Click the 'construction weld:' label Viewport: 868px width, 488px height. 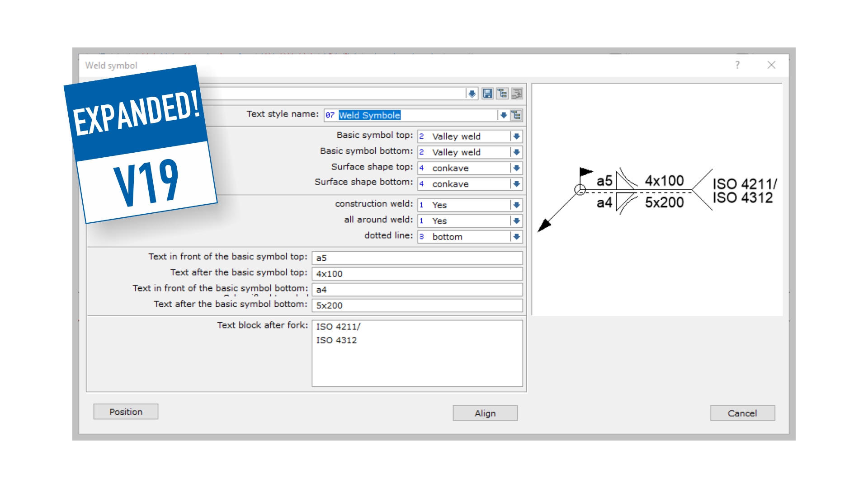coord(374,204)
